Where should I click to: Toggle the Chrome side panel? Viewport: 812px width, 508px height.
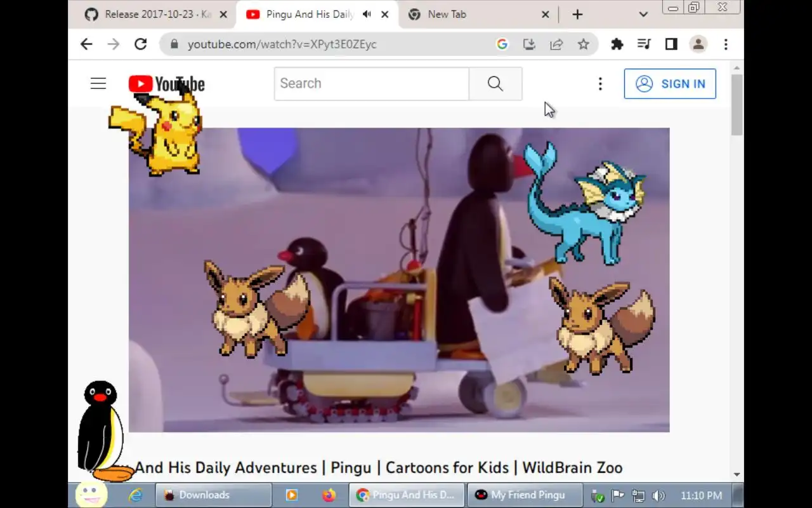click(x=671, y=44)
